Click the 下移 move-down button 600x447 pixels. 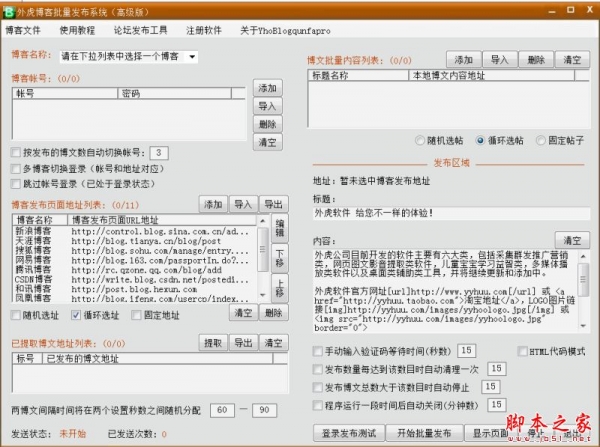pos(280,258)
